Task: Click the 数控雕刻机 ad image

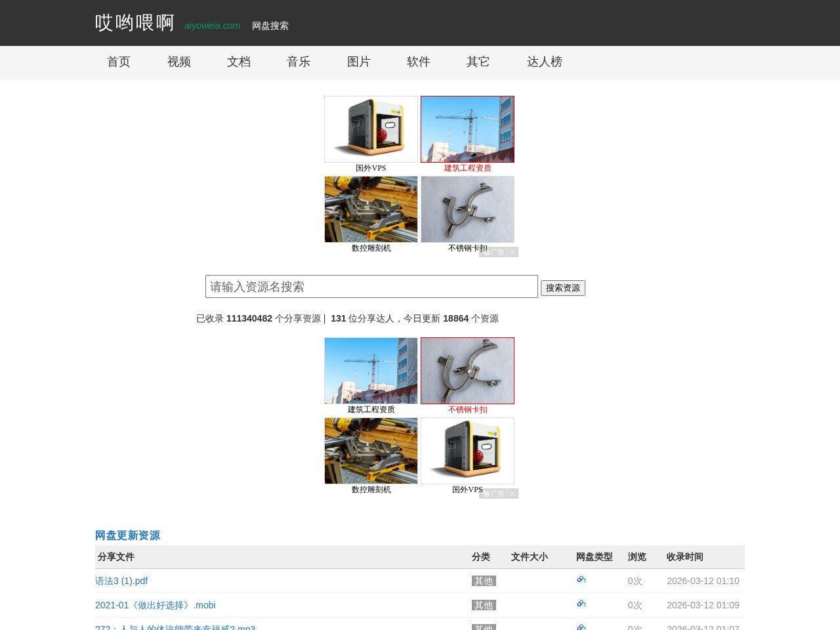Action: click(x=371, y=209)
